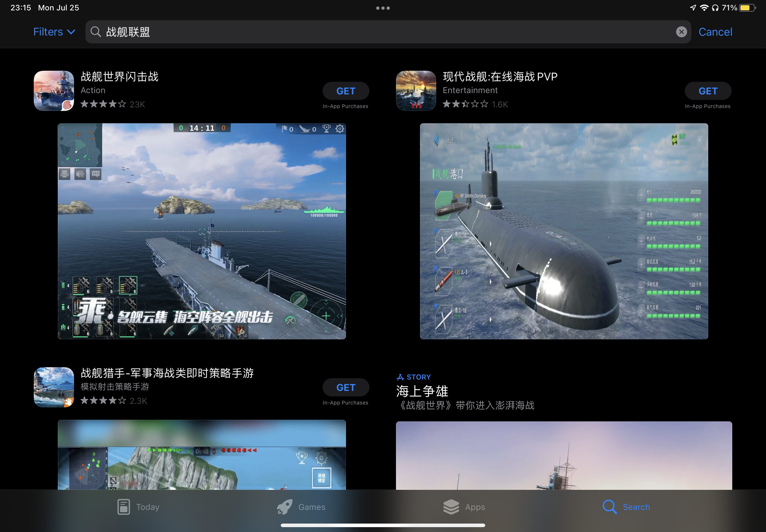Open 战舰猎手-军事海战类即时策略手游 title

click(167, 373)
